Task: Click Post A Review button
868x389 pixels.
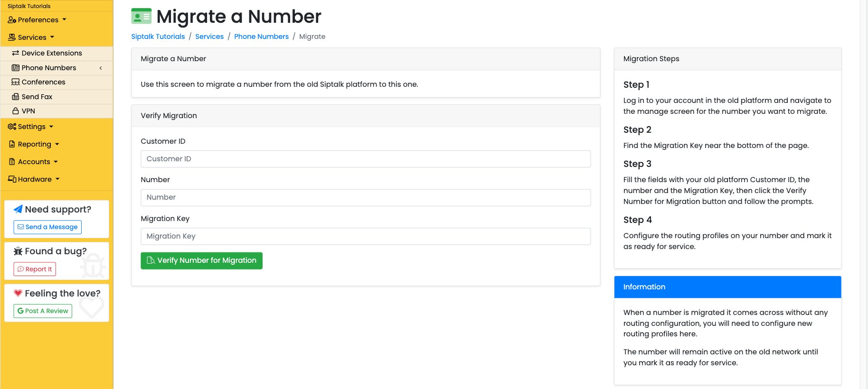Action: [x=43, y=311]
